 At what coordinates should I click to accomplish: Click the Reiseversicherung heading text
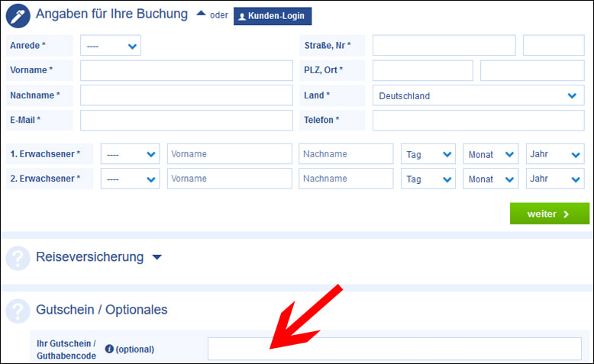[x=90, y=257]
